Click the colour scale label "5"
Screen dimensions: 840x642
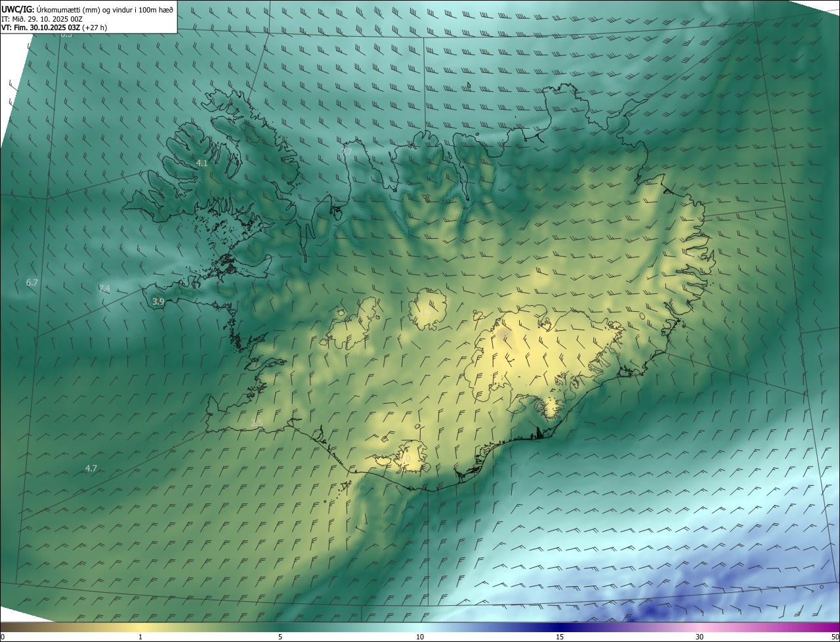[280, 637]
